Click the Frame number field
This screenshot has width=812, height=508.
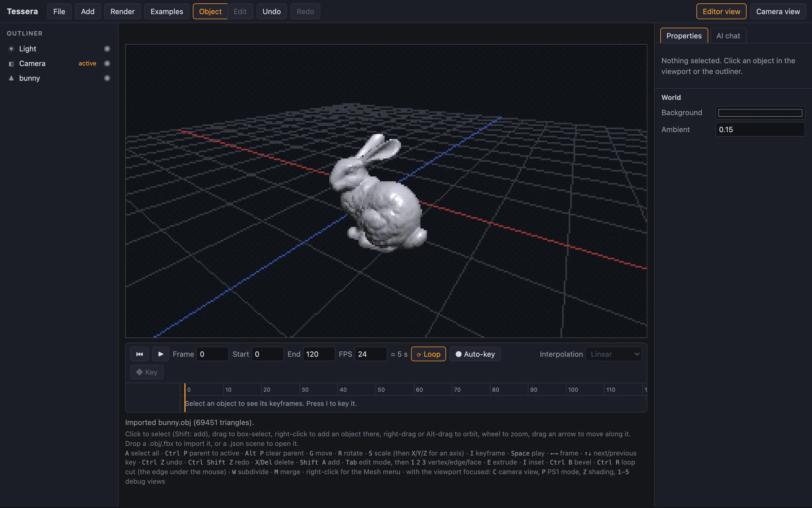click(x=212, y=354)
